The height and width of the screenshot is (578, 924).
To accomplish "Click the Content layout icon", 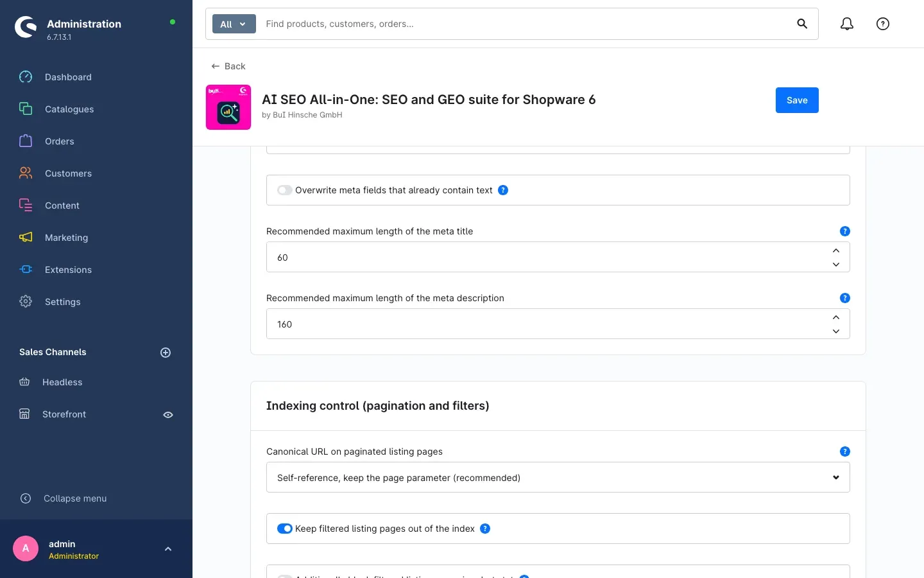I will (26, 206).
